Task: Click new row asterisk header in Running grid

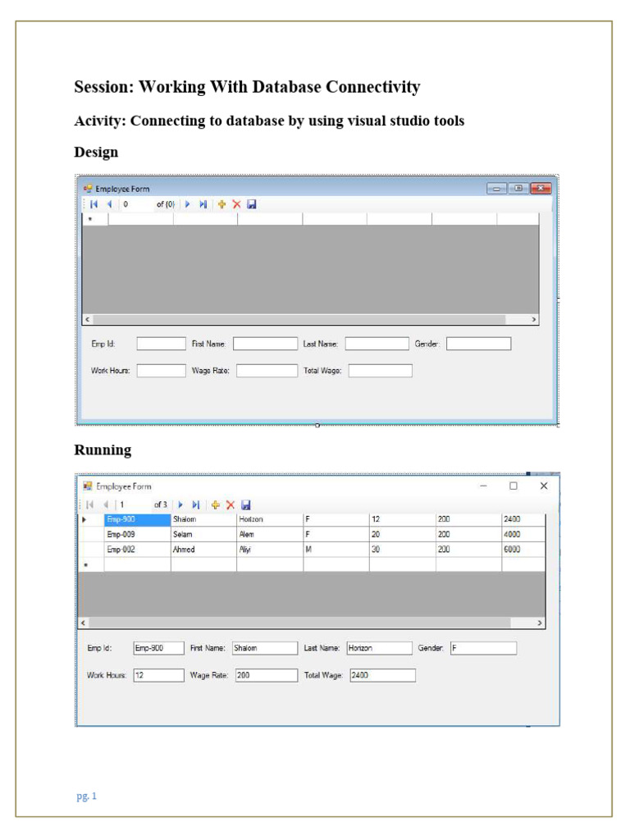Action: pyautogui.click(x=91, y=564)
